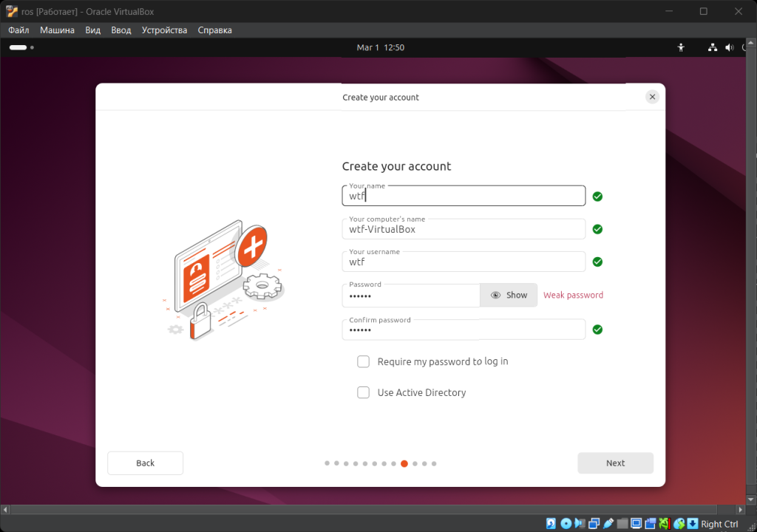The width and height of the screenshot is (757, 532).
Task: Open the Файл menu
Action: point(18,30)
